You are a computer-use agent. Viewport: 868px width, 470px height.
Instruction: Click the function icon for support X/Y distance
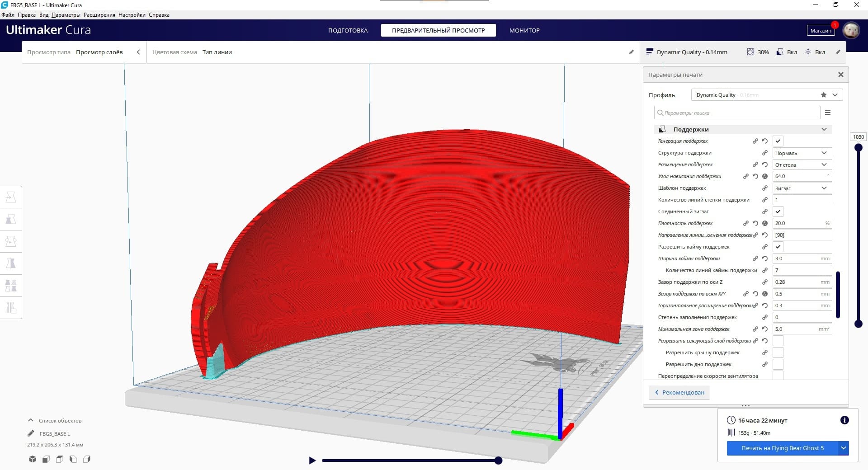(x=765, y=294)
